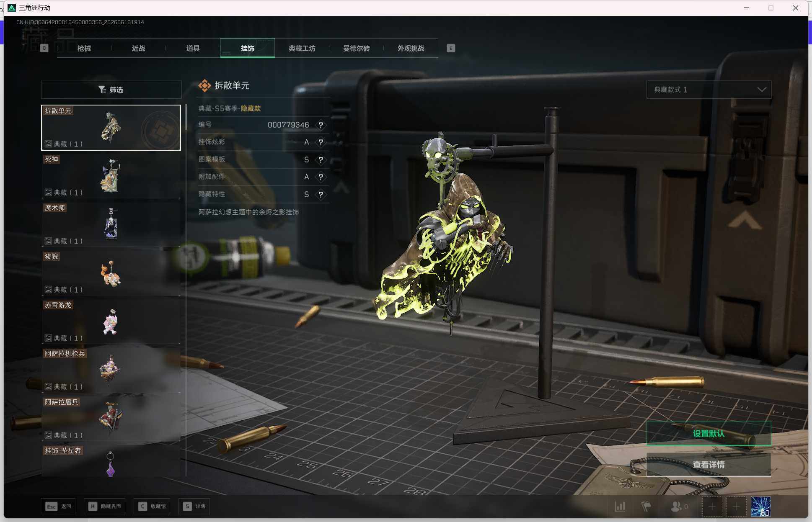Image resolution: width=812 pixels, height=522 pixels.
Task: Click the 三角洲行动 title bar app icon
Action: pyautogui.click(x=12, y=8)
